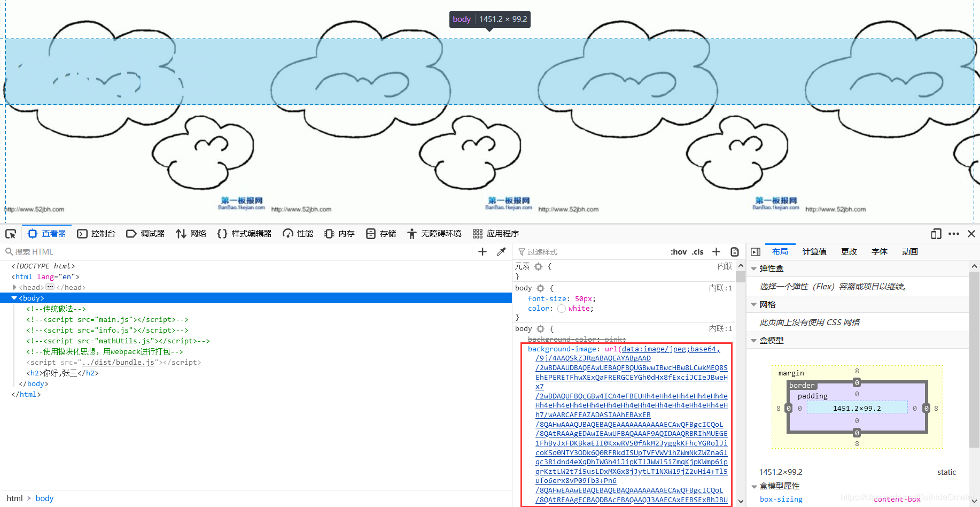The height and width of the screenshot is (507, 980).
Task: Pick a color with the eyedropper icon
Action: (501, 252)
